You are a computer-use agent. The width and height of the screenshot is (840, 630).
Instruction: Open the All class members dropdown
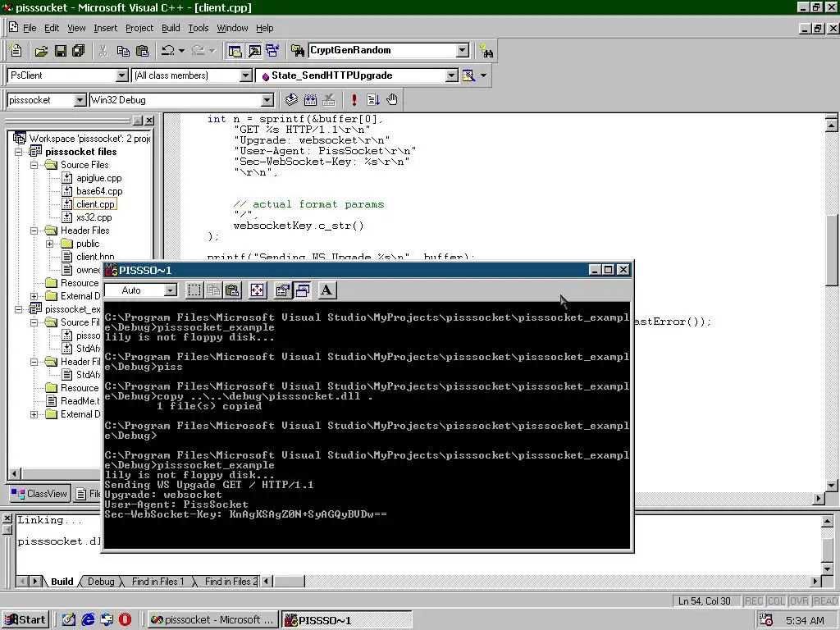[x=246, y=75]
